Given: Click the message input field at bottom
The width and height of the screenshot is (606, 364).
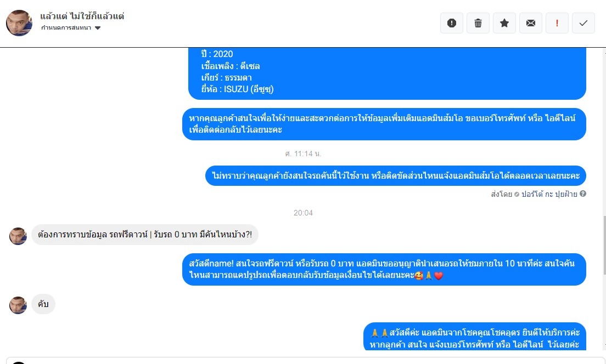Looking at the screenshot, I should pos(305,361).
